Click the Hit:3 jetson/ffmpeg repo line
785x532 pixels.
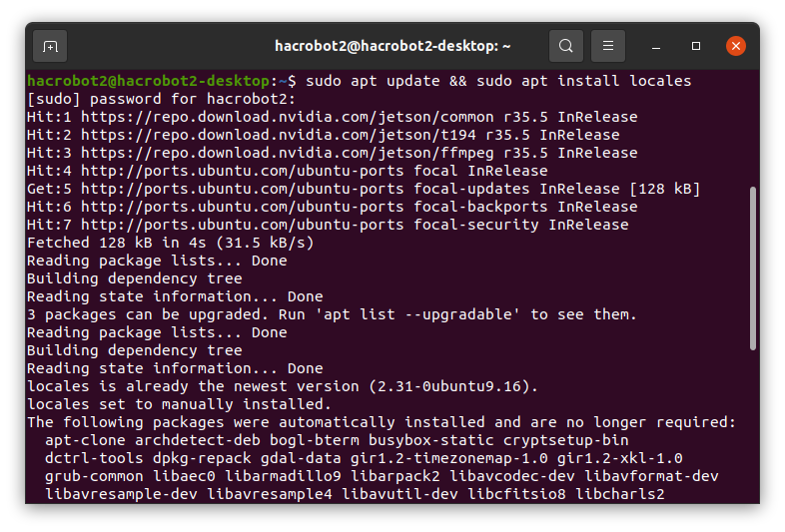pos(333,153)
